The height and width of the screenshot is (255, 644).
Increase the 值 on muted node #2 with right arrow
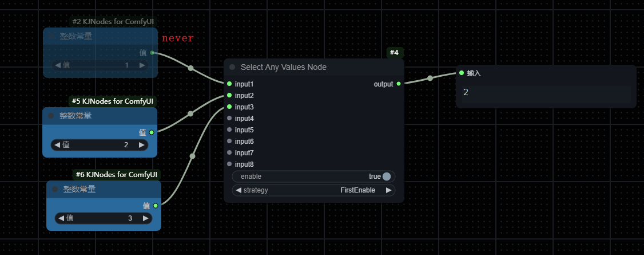142,65
